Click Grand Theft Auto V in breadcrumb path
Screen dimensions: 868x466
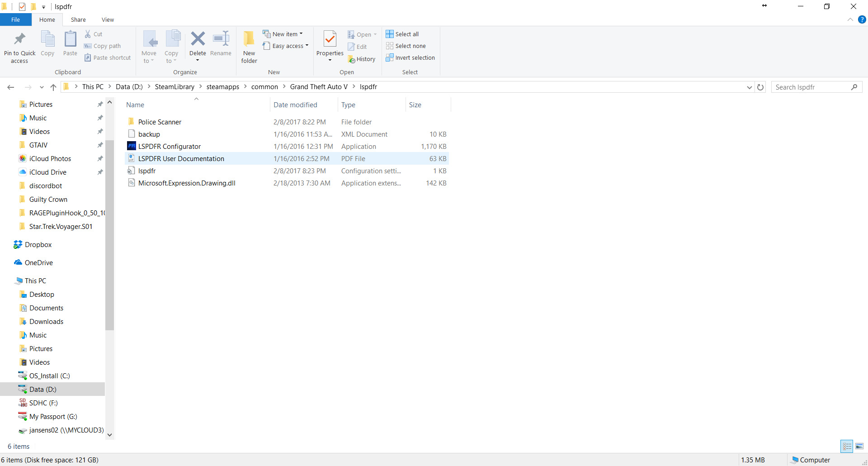tap(319, 87)
